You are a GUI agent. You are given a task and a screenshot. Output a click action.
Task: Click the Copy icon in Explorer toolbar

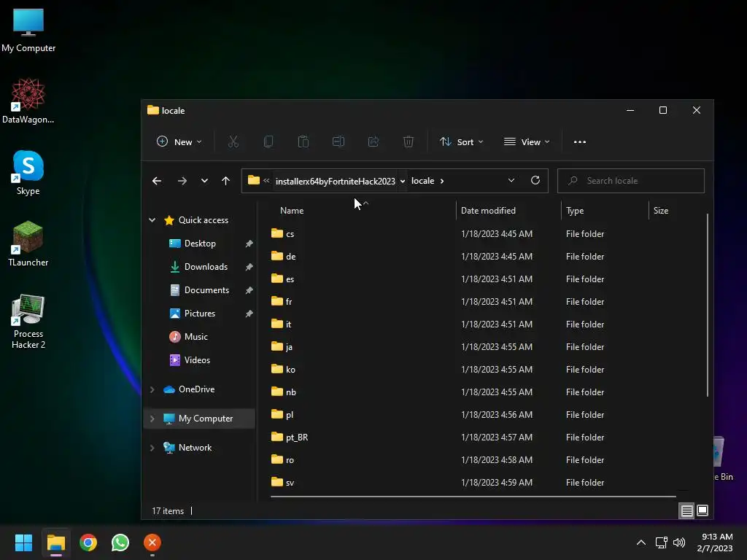268,142
